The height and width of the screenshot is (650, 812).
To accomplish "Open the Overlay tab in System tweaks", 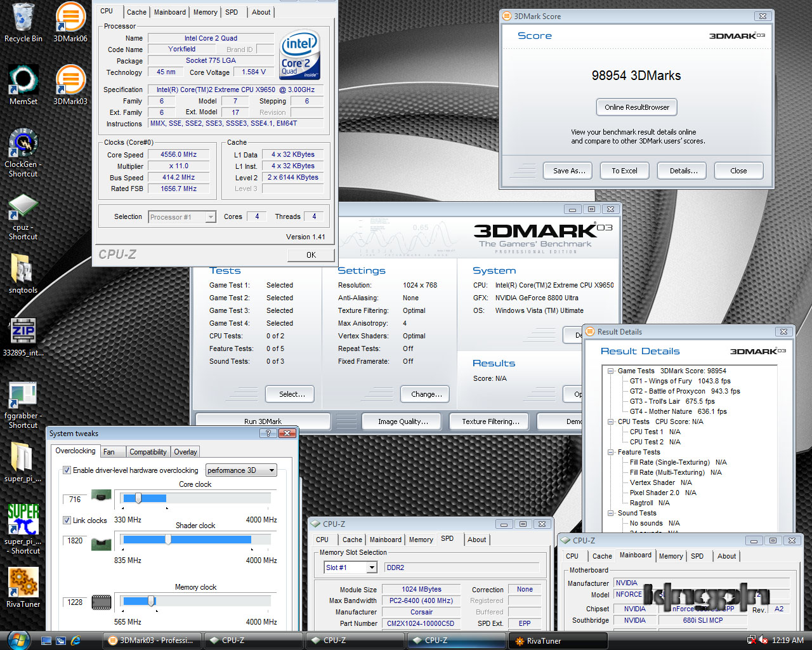I will 185,452.
